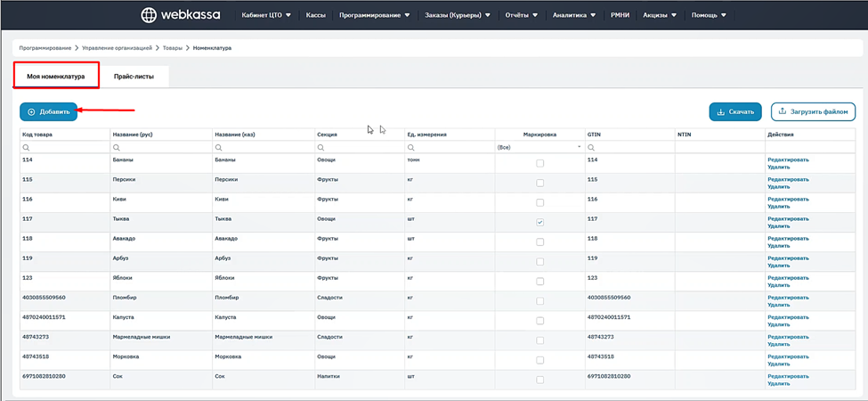Enable the Маркировка checkbox for Пломбир
Image resolution: width=868 pixels, height=401 pixels.
539,301
